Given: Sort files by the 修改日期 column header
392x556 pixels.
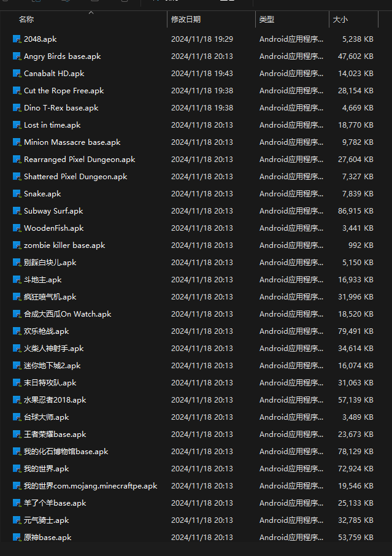Looking at the screenshot, I should [x=186, y=20].
